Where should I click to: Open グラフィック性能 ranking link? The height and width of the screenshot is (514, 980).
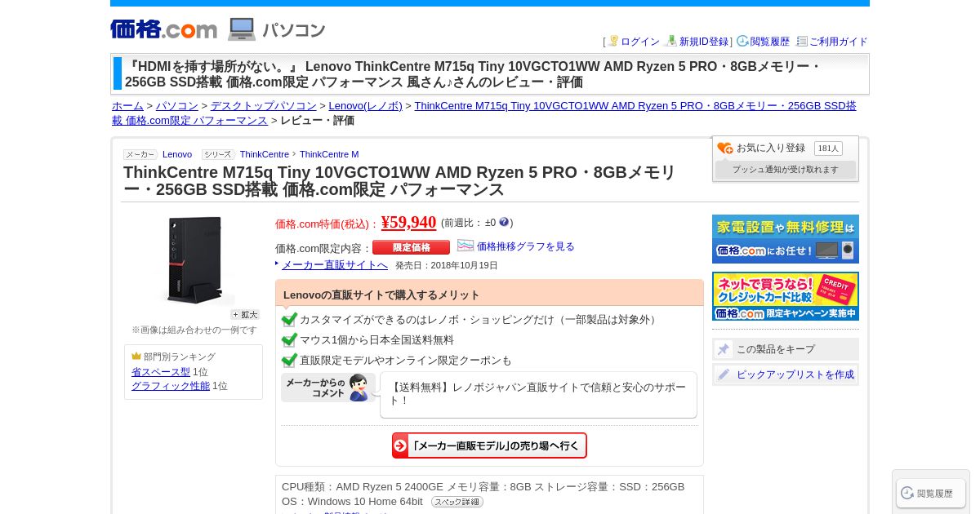pyautogui.click(x=171, y=386)
